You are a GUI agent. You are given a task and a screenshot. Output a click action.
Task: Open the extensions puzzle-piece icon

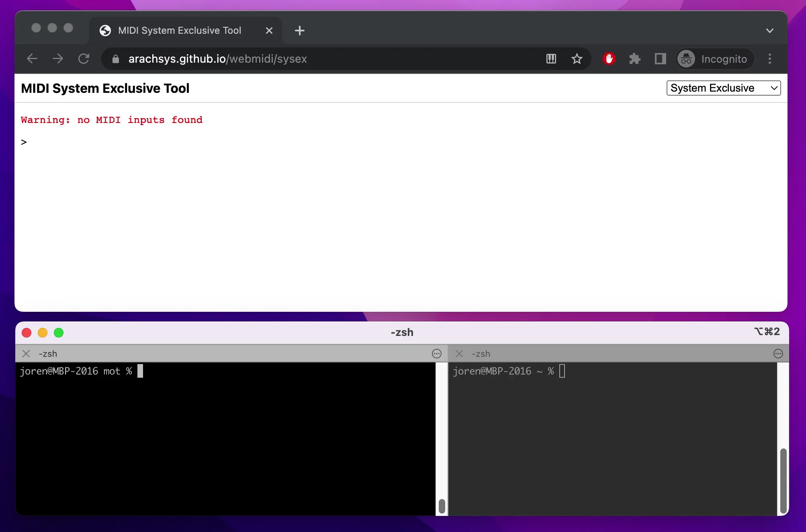pyautogui.click(x=635, y=59)
